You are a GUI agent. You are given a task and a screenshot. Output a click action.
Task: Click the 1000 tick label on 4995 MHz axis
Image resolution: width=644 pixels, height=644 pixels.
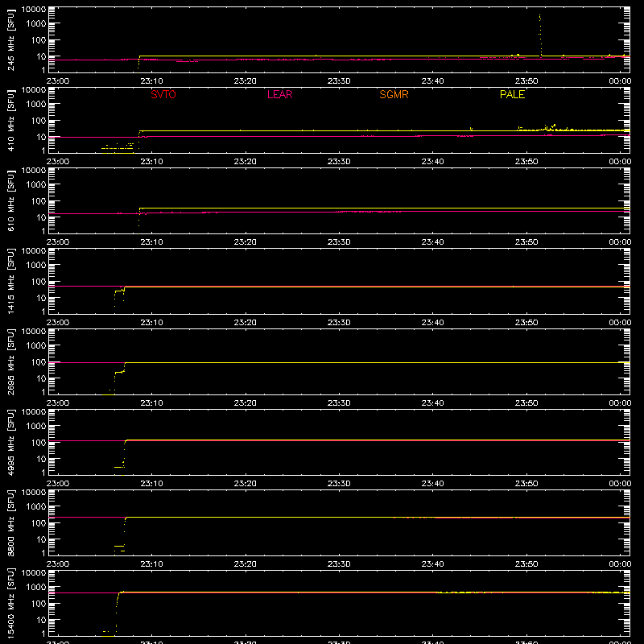[35, 427]
